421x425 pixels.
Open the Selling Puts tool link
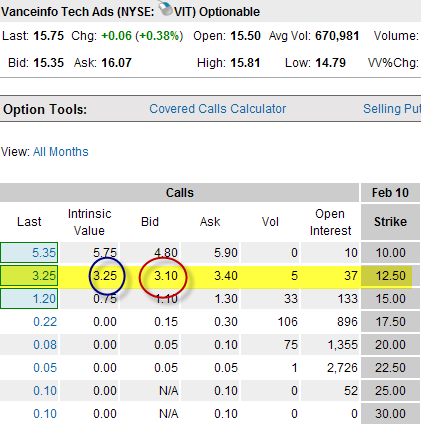[x=392, y=109]
